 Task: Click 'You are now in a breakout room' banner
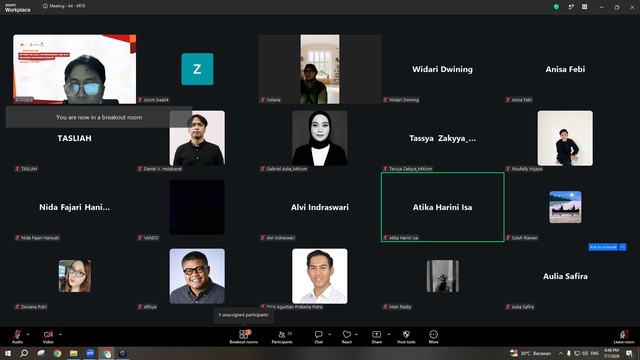[99, 117]
